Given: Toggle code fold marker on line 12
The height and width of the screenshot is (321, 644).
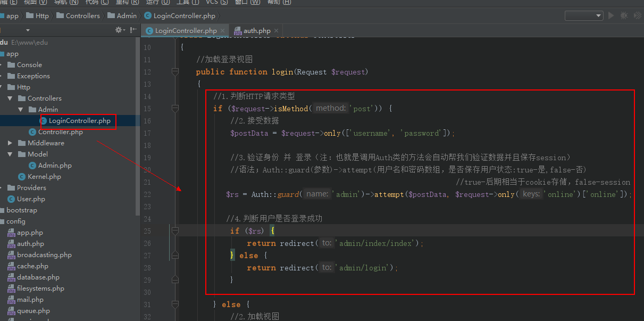Looking at the screenshot, I should coord(174,72).
